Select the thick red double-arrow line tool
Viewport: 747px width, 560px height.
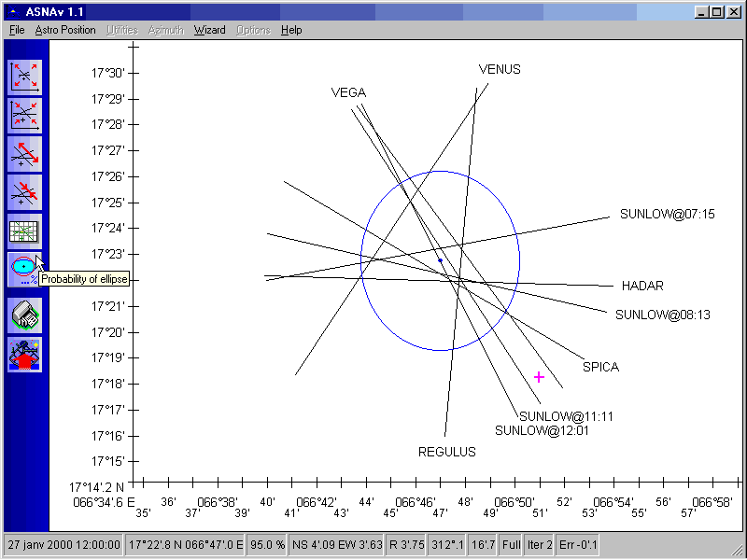coord(25,154)
